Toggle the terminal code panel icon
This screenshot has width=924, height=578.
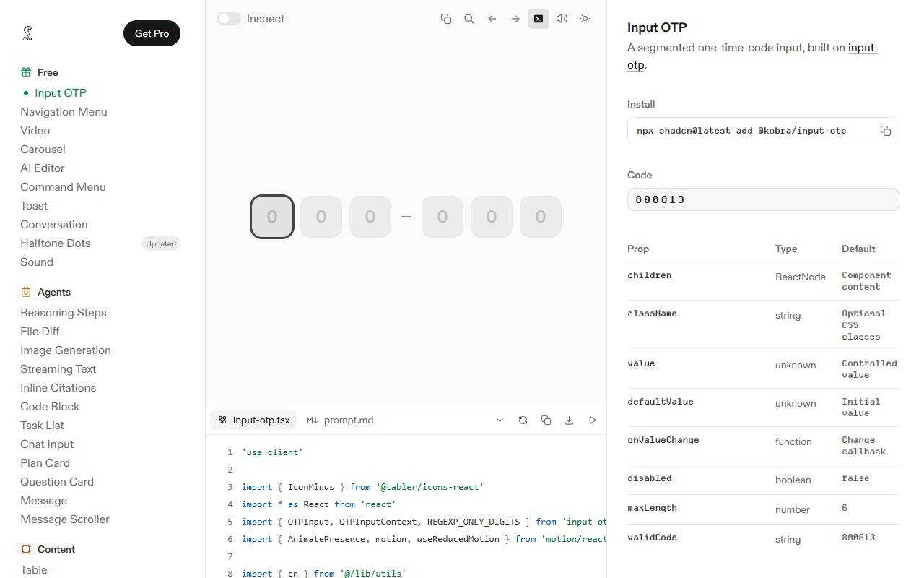[x=539, y=19]
